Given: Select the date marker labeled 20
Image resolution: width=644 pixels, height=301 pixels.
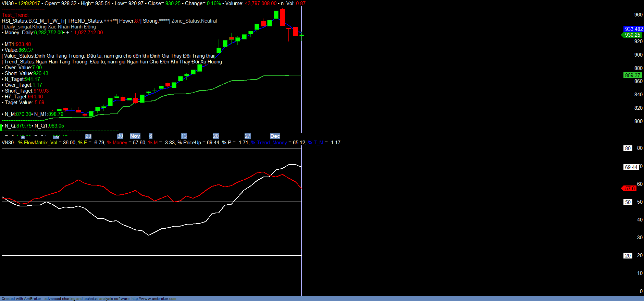Looking at the screenshot, I should [216, 136].
